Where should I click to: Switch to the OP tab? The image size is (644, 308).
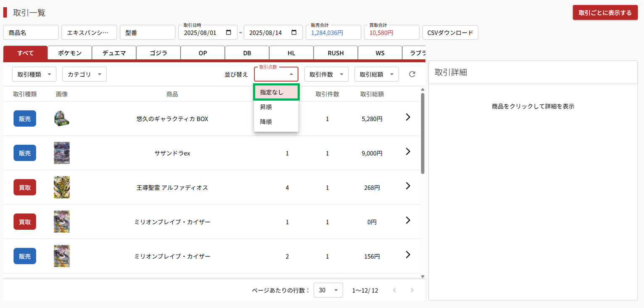[x=203, y=53]
